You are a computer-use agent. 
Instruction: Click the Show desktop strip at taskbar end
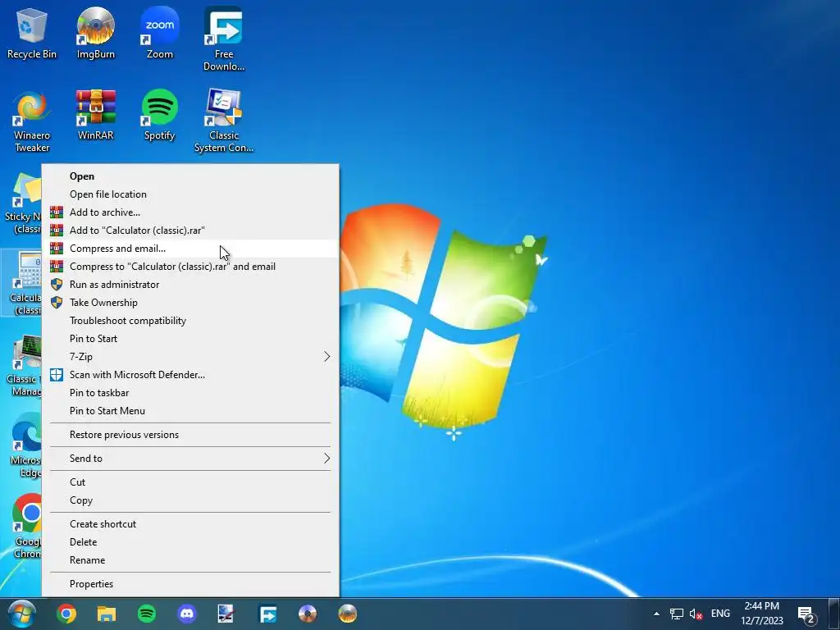pos(836,614)
